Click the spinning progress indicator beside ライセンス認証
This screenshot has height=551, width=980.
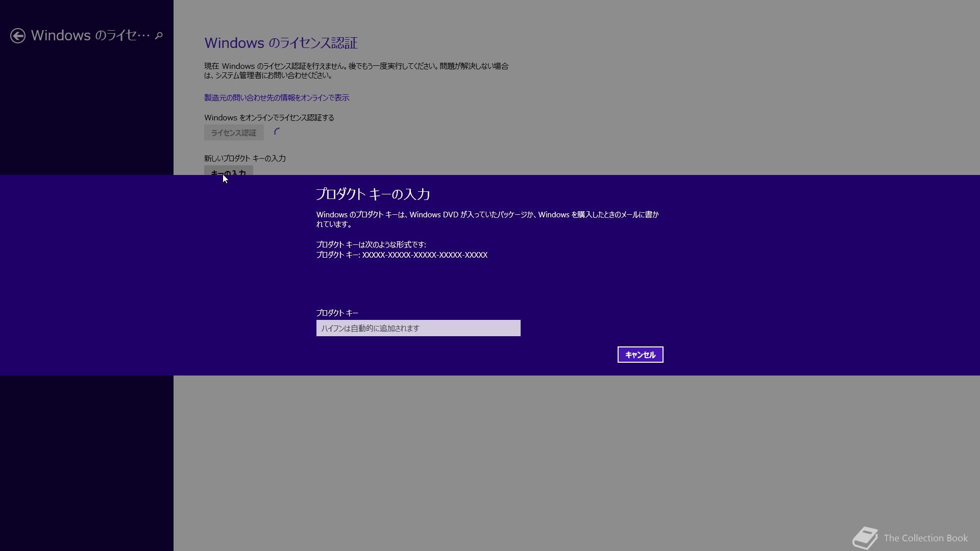click(277, 132)
